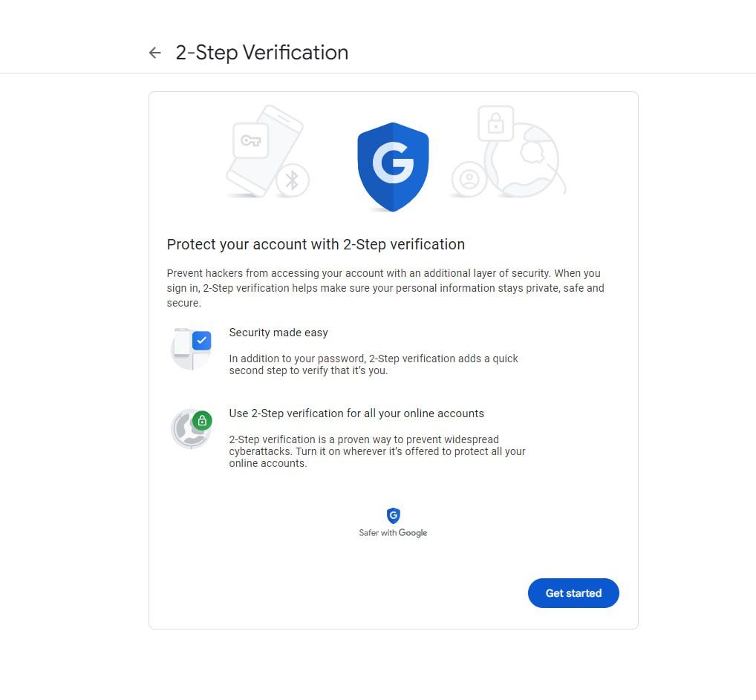Viewport: 756px width, 700px height.
Task: Click the back arrow next to 2-Step Verification
Action: point(154,53)
